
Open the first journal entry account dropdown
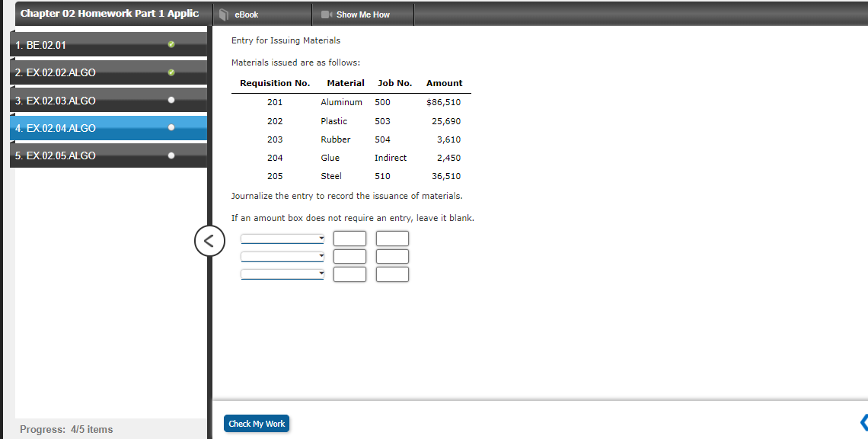(282, 238)
